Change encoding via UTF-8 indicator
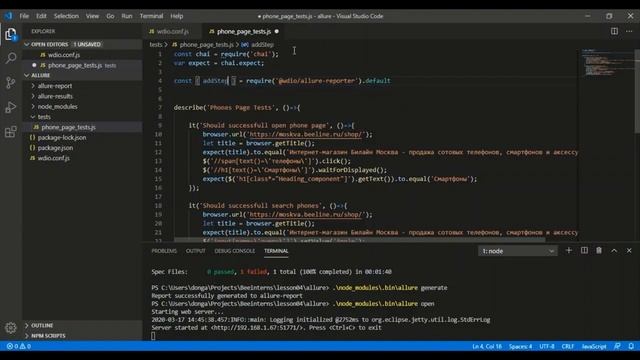640x360 pixels. (547, 347)
